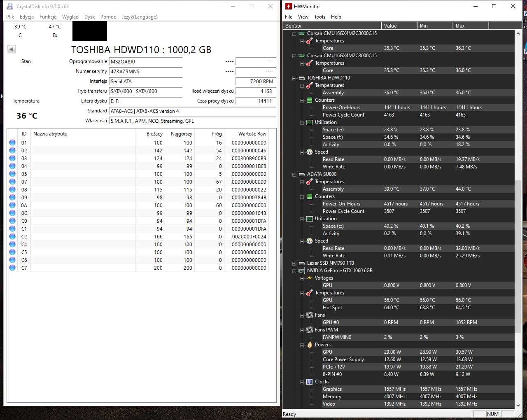
Task: Click the 7200 RPM rotation field
Action: (x=256, y=82)
